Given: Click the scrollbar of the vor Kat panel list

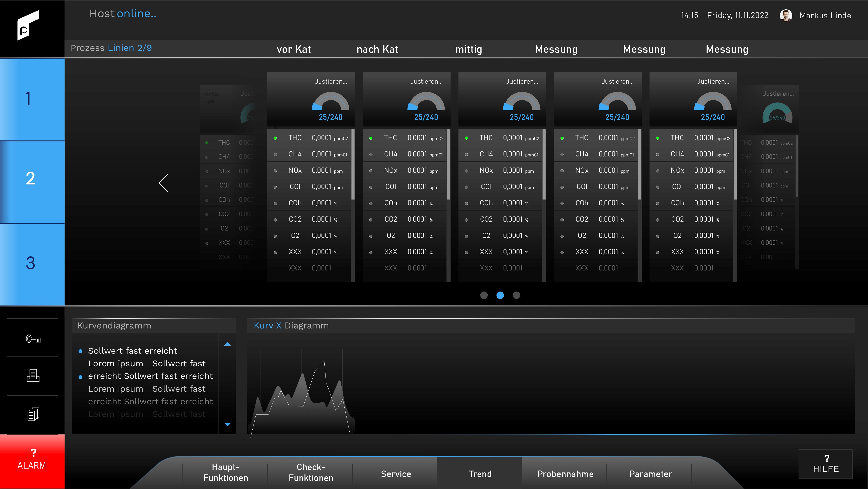Looking at the screenshot, I should pyautogui.click(x=353, y=165).
